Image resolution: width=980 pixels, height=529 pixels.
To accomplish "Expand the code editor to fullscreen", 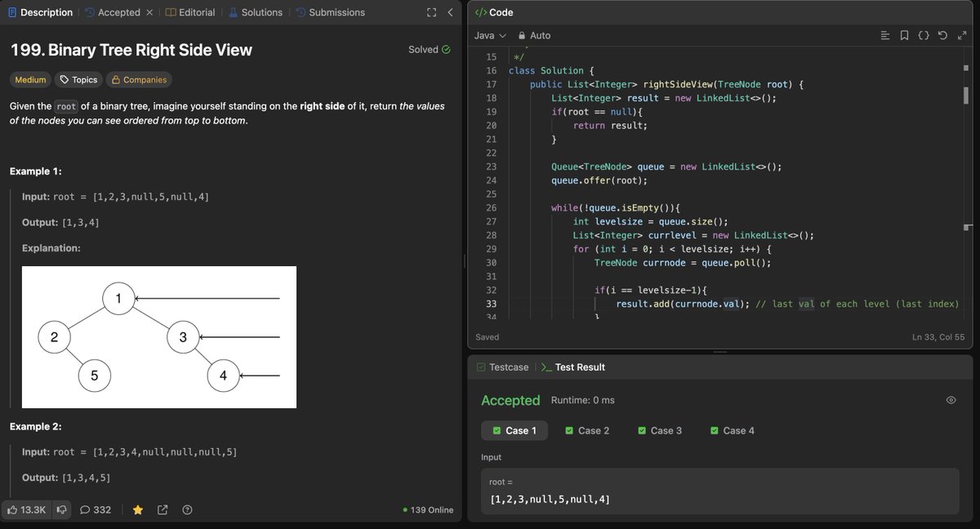I will coord(961,35).
